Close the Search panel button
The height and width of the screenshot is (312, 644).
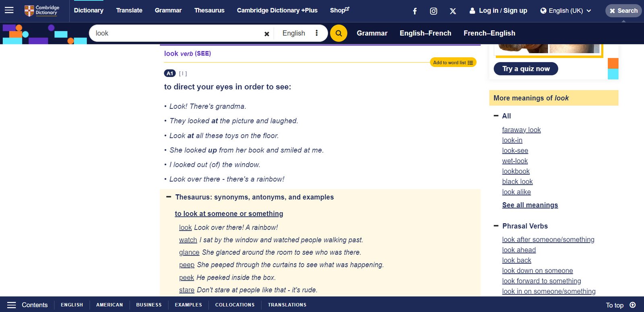pyautogui.click(x=623, y=11)
